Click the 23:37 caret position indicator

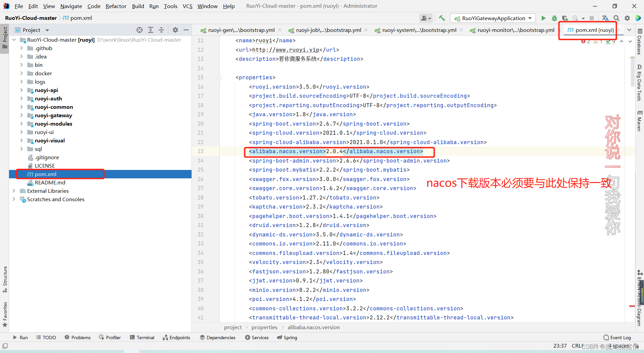pos(560,346)
